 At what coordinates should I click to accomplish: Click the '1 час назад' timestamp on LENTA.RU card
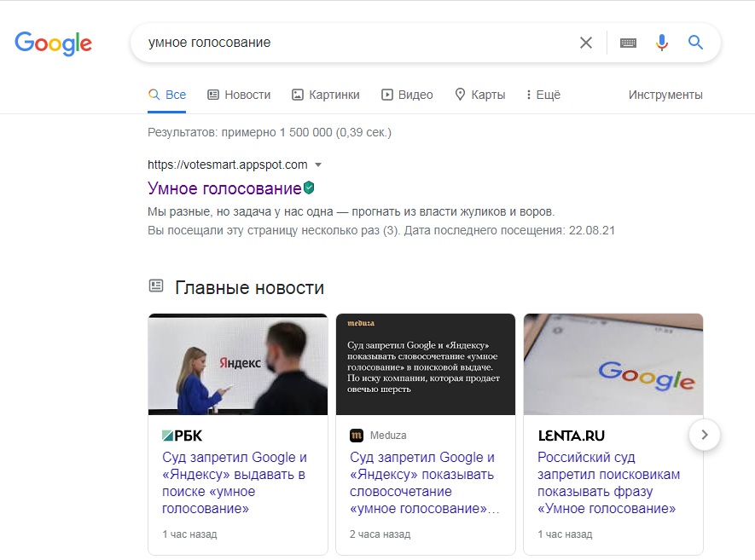pos(565,534)
